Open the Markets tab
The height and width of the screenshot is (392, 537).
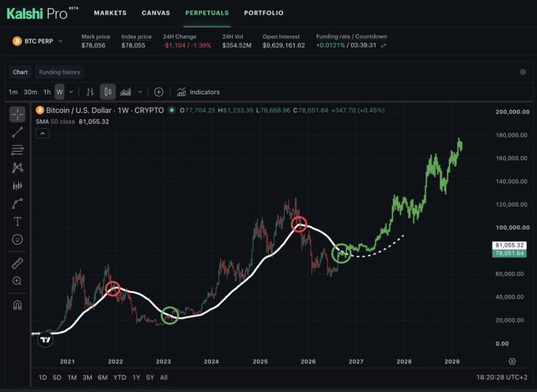coord(110,13)
